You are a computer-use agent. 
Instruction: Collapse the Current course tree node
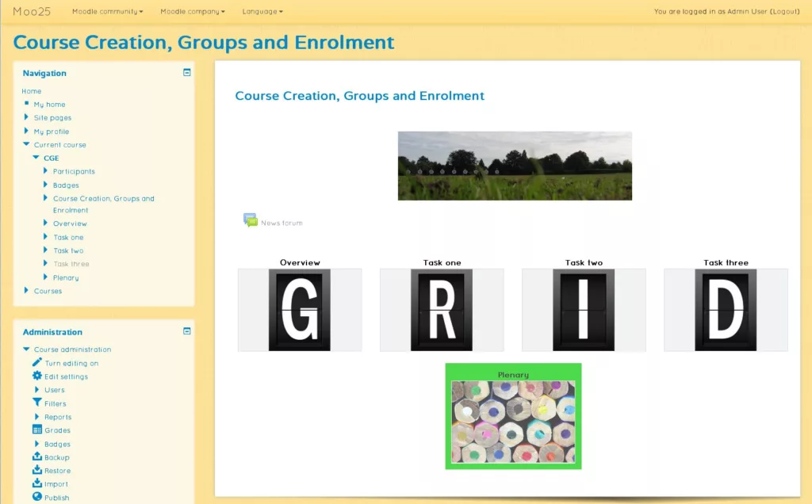[27, 145]
